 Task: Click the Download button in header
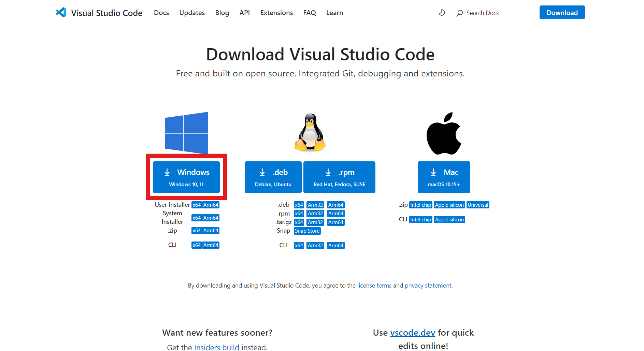coord(562,13)
